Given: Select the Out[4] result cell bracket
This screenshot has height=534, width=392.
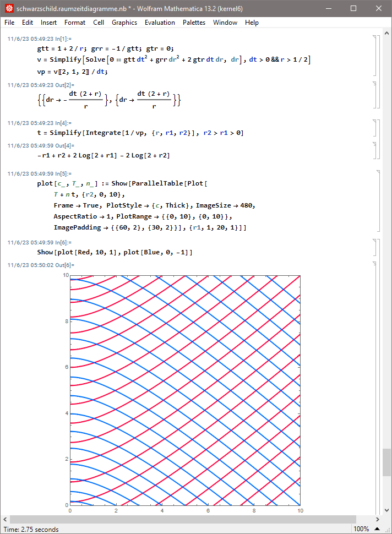Looking at the screenshot, I should coord(374,151).
